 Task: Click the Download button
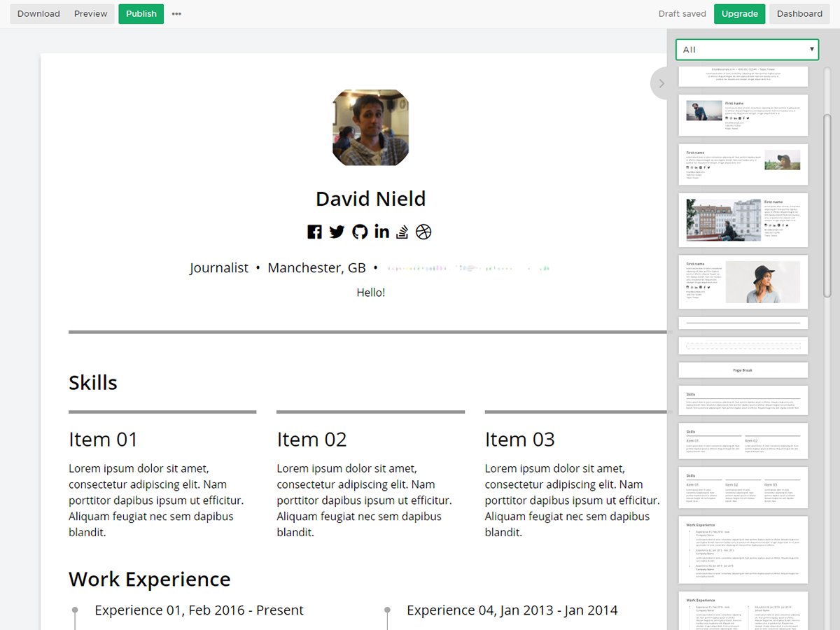tap(38, 14)
